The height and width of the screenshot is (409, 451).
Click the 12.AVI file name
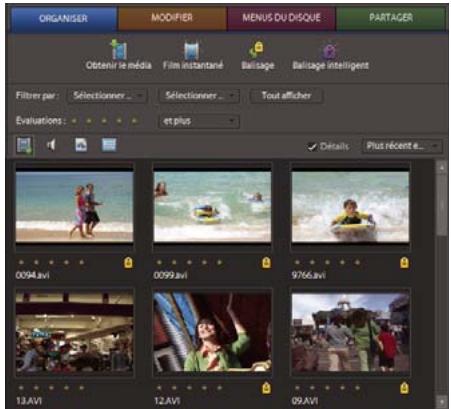(x=167, y=401)
